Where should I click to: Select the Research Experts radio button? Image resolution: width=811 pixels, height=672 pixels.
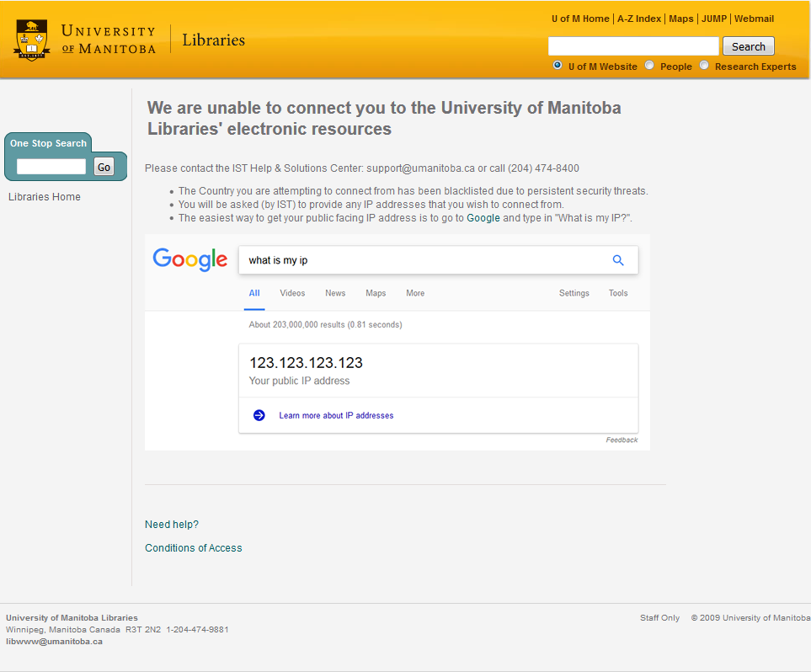click(704, 66)
